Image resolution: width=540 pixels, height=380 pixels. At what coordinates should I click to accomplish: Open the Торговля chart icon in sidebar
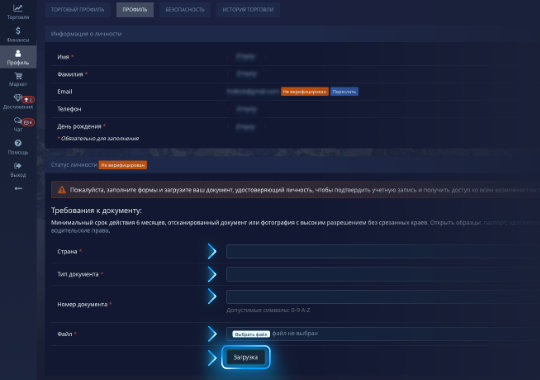(18, 8)
